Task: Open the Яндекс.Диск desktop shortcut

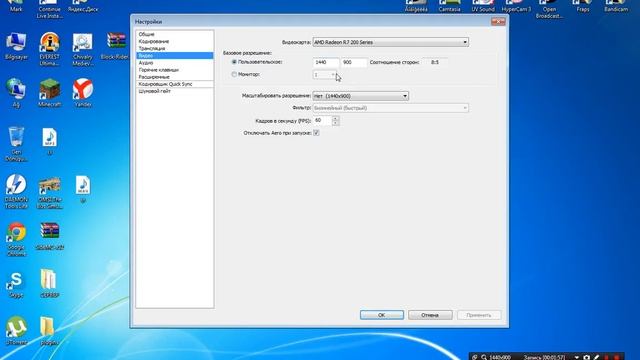Action: pos(83,6)
